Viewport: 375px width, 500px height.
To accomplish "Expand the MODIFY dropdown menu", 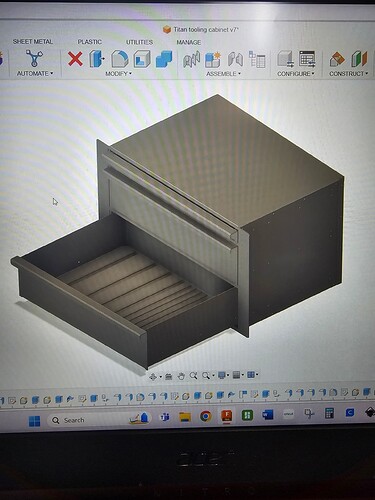I will [x=118, y=74].
